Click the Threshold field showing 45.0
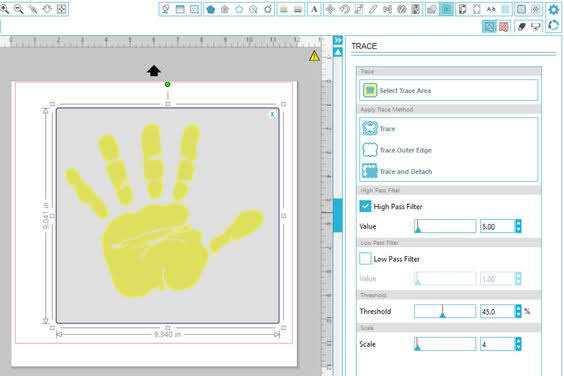The image size is (564, 376). 497,311
